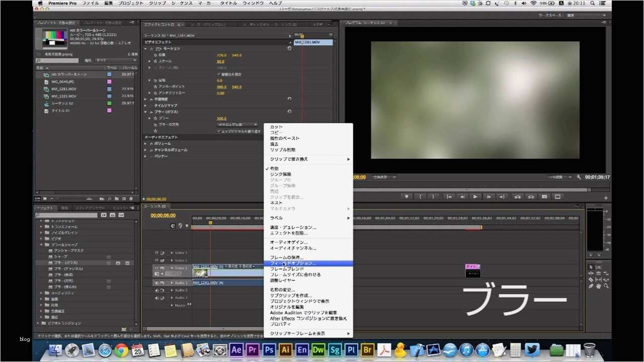Image resolution: width=644 pixels, height=362 pixels.
Task: Launch SpeedGrade from the Dock
Action: point(335,349)
